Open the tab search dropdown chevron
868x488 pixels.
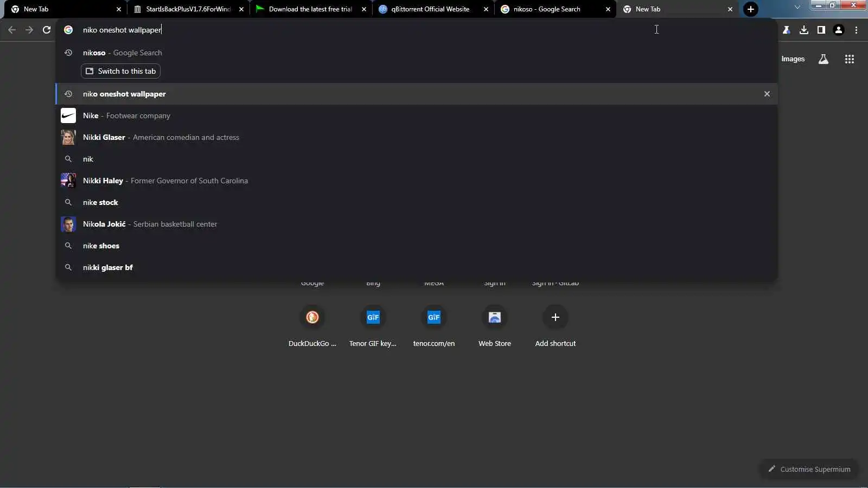coord(797,7)
